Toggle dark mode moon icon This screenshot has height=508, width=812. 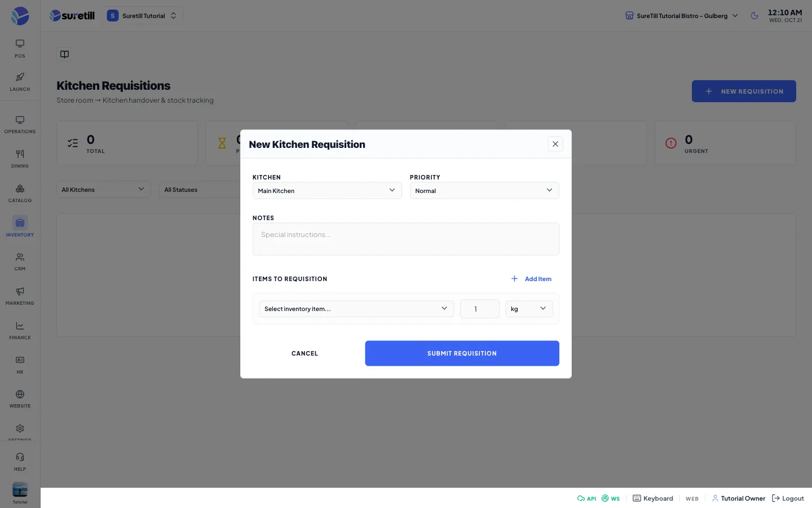(x=754, y=16)
